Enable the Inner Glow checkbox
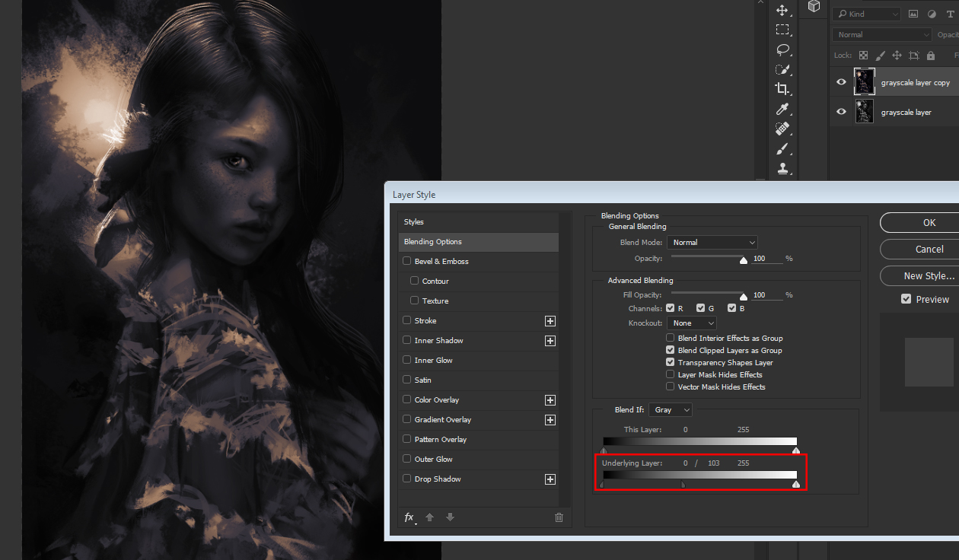The height and width of the screenshot is (560, 959). [x=407, y=360]
